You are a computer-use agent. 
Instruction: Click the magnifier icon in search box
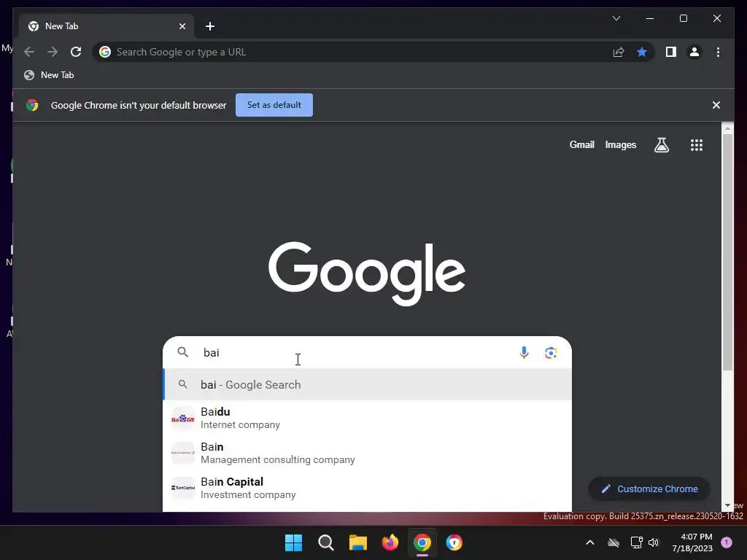pos(183,352)
